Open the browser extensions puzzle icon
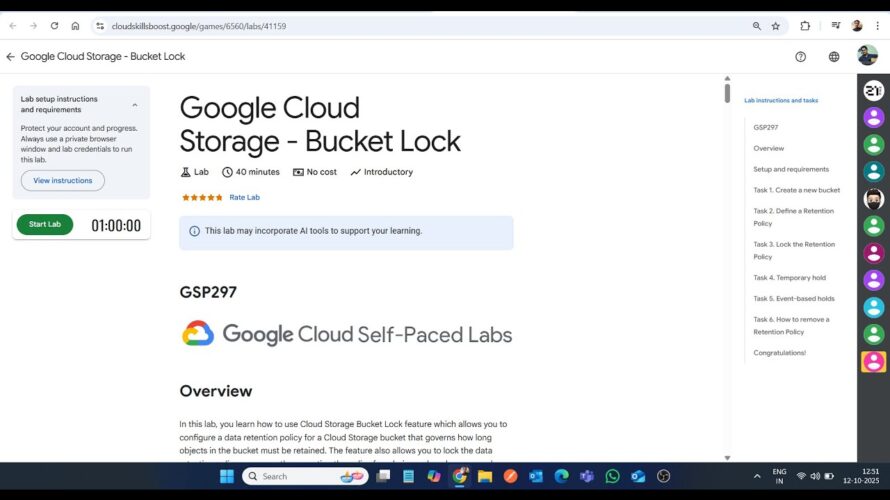The image size is (890, 500). click(805, 26)
